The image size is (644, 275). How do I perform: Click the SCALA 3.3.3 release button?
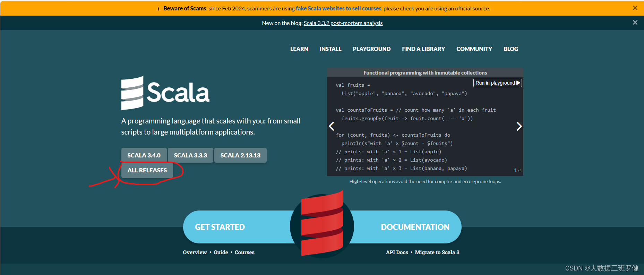click(x=190, y=155)
